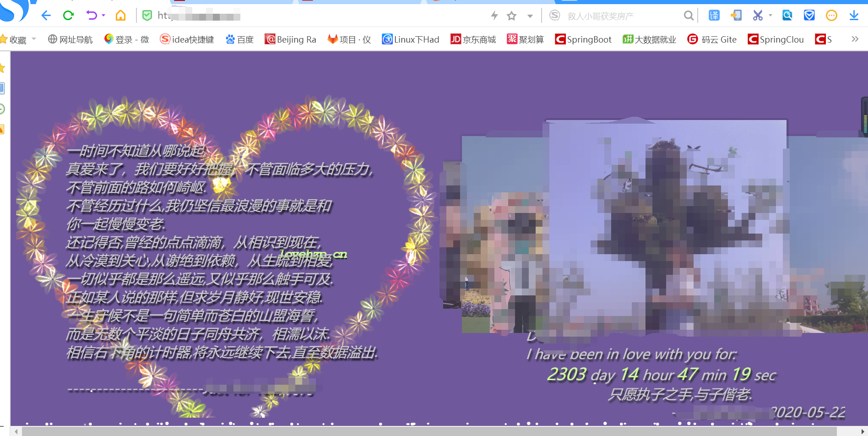The height and width of the screenshot is (436, 868).
Task: Click the lovehzp.cn watermark text
Action: click(313, 254)
